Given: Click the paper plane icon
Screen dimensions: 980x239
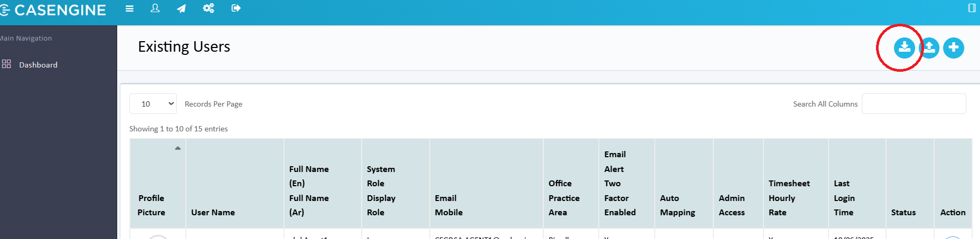Looking at the screenshot, I should [x=181, y=8].
